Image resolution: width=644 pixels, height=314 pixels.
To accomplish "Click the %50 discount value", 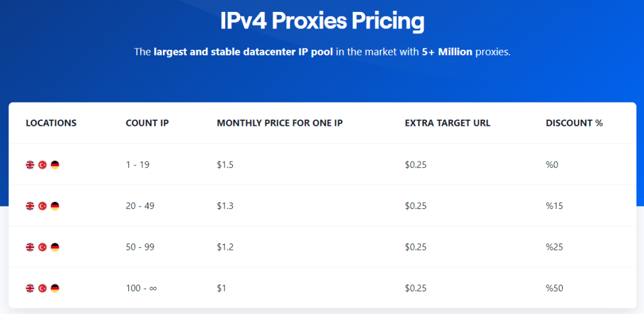I will [x=554, y=288].
